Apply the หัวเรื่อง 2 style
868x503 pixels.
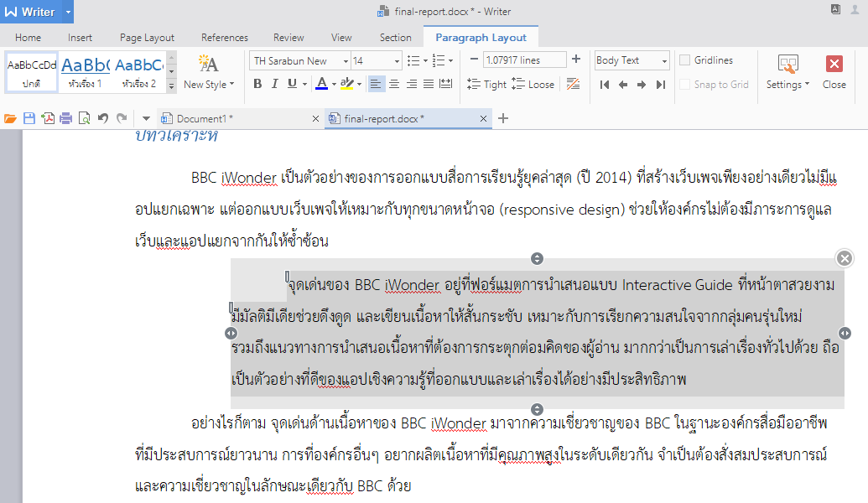tap(139, 72)
